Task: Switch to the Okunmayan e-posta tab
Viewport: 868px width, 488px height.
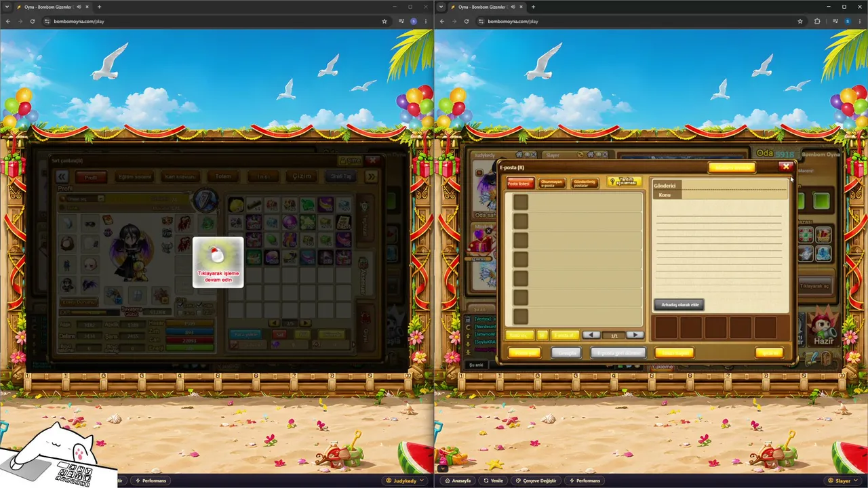Action: point(551,184)
